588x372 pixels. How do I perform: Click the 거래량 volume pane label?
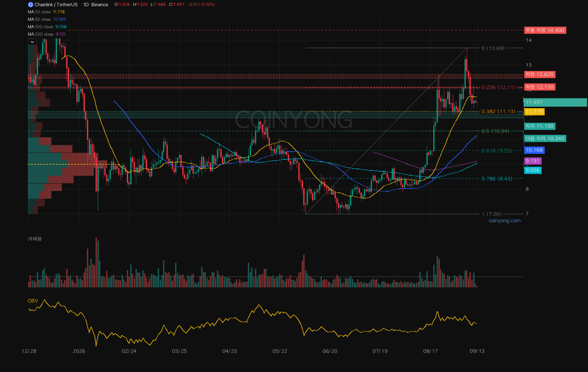pyautogui.click(x=35, y=239)
